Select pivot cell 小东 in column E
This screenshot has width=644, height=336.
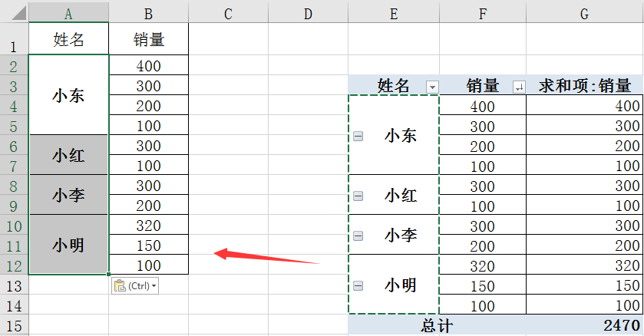(394, 135)
